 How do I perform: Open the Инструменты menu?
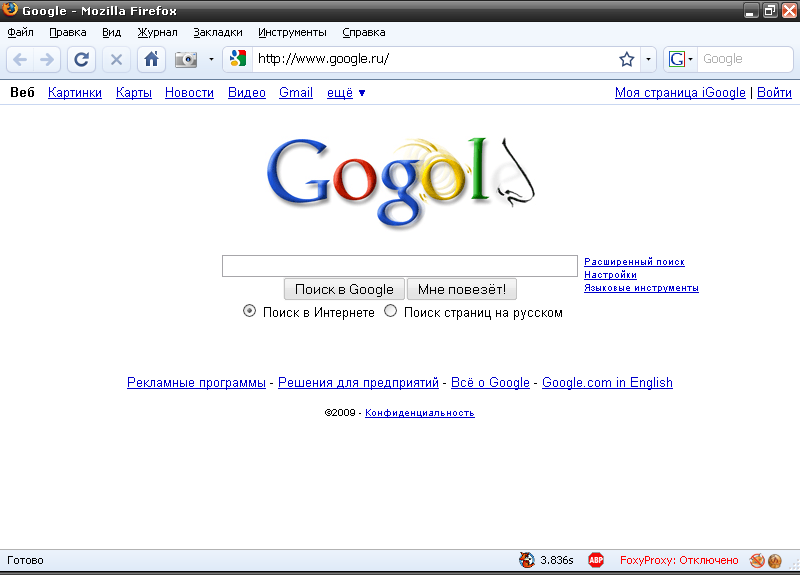(x=292, y=32)
